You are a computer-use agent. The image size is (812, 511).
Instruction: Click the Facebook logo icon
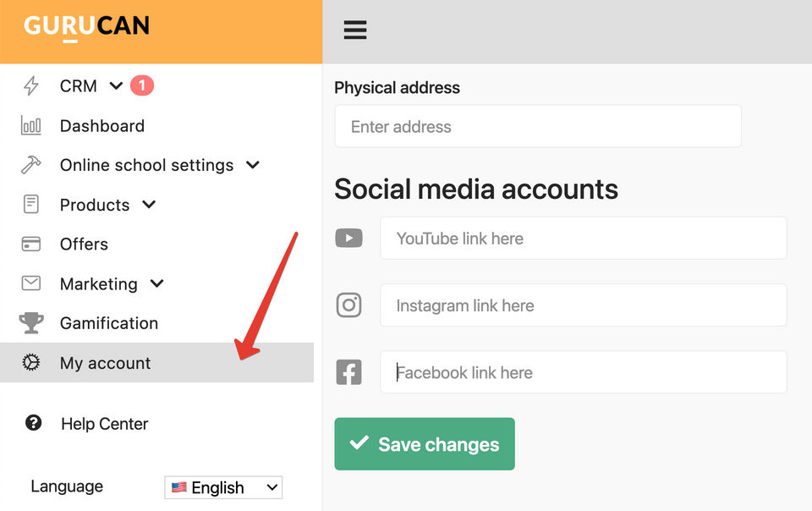click(x=349, y=372)
